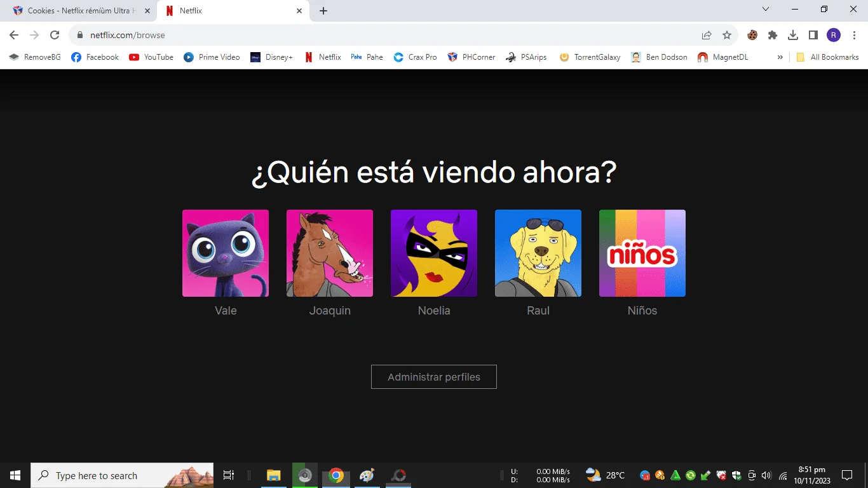Open the Pahe bookmark
This screenshot has height=488, width=868.
(367, 57)
